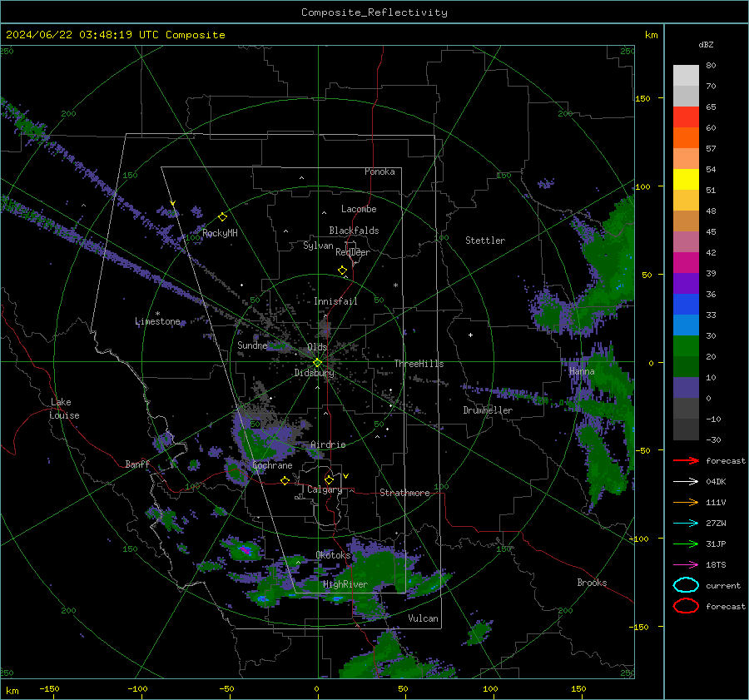Click the 0 dBZ purple color swatch
This screenshot has height=700, width=749.
686,387
